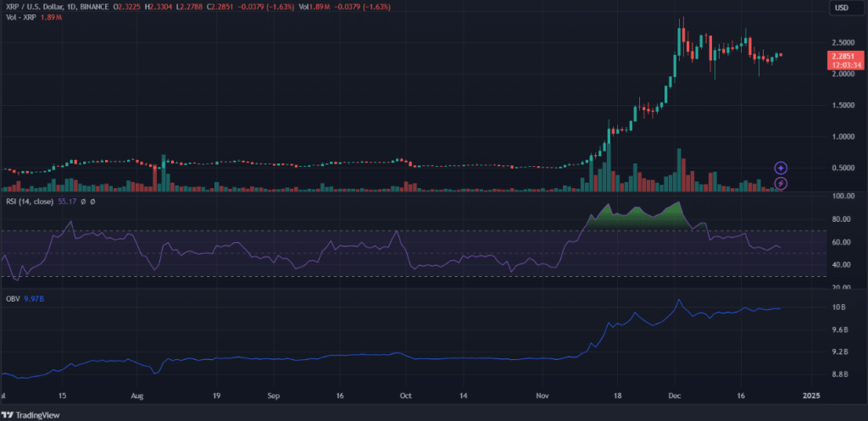Viewport: 868px width, 421px height.
Task: Click the O2.3225 open value
Action: [x=127, y=7]
